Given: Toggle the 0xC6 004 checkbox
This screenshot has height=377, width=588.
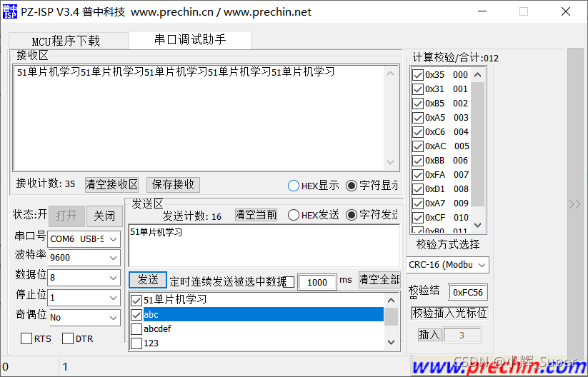Looking at the screenshot, I should click(x=418, y=132).
